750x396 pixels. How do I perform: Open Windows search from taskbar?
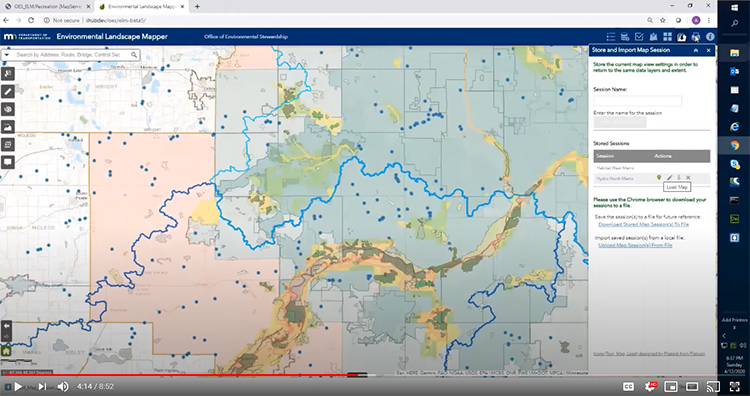(x=734, y=23)
